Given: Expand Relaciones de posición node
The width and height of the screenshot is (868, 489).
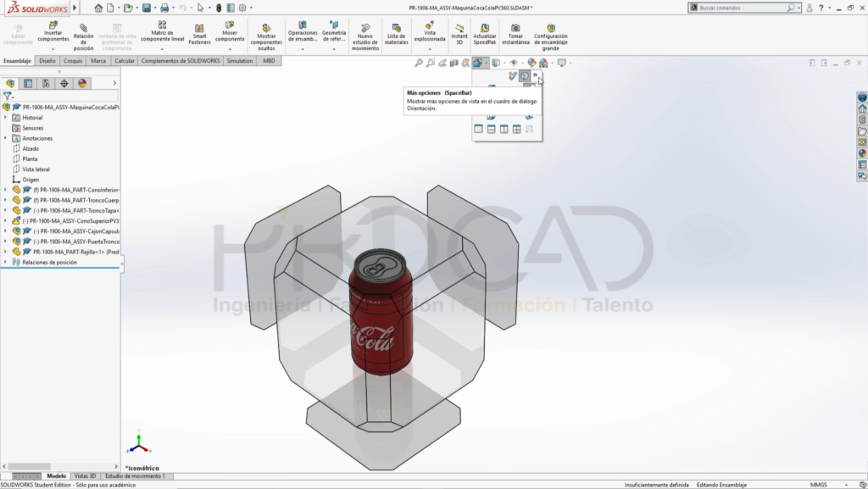Looking at the screenshot, I should point(6,262).
